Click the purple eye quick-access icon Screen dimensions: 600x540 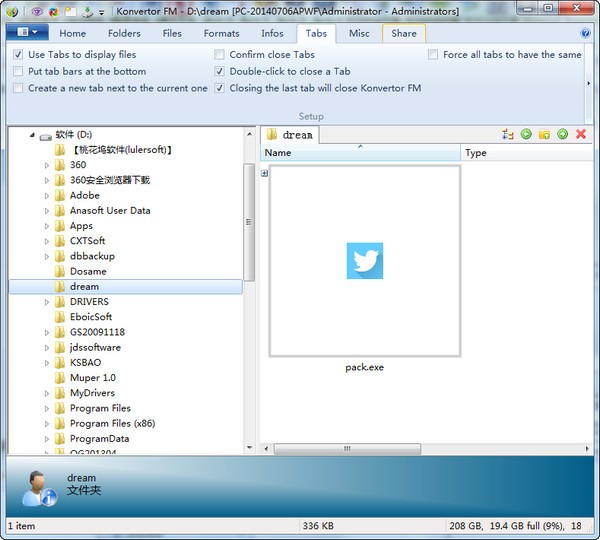tap(37, 11)
